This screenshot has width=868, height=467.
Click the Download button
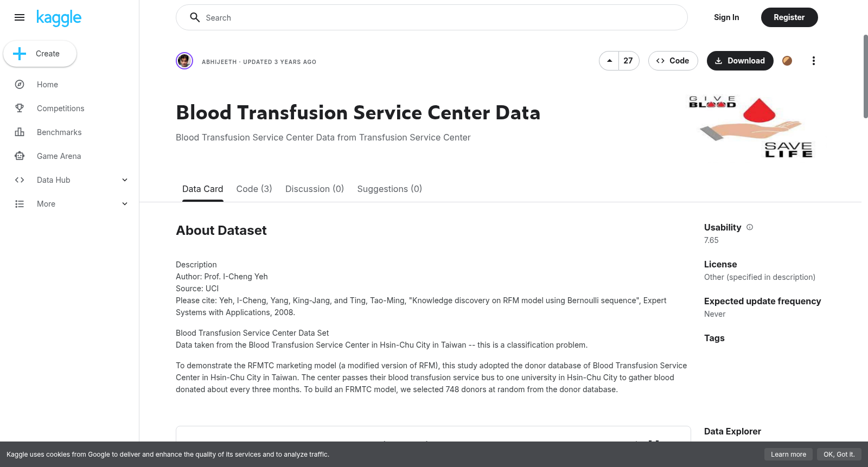[740, 61]
